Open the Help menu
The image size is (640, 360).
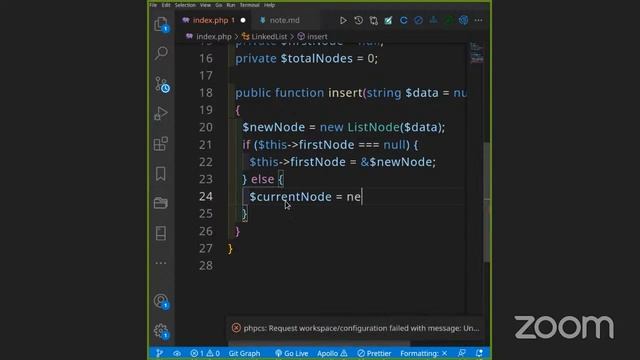[269, 5]
